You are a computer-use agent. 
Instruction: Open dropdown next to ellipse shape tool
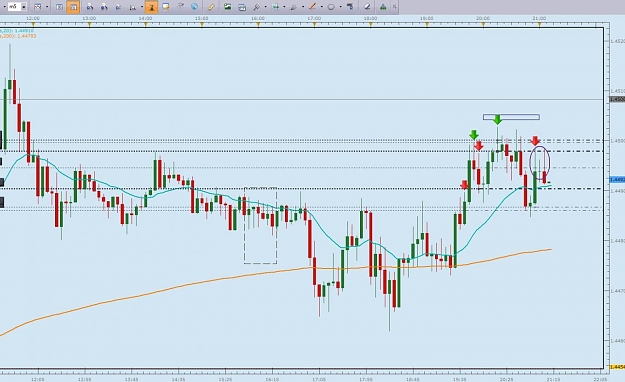[x=340, y=7]
